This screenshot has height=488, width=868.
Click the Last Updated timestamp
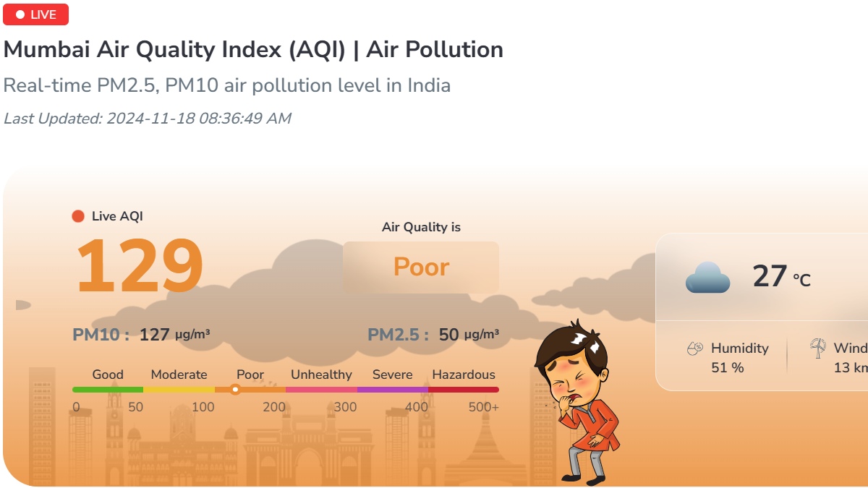pos(147,119)
